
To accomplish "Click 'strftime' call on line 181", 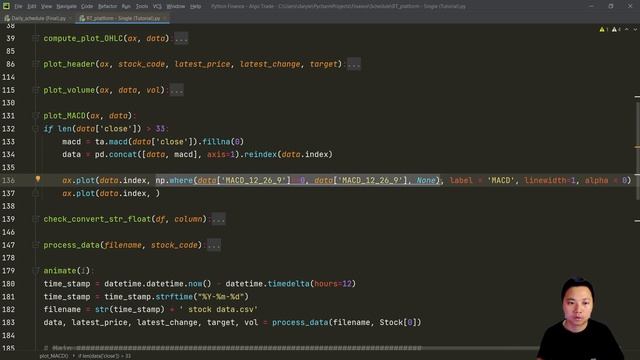I will [174, 297].
